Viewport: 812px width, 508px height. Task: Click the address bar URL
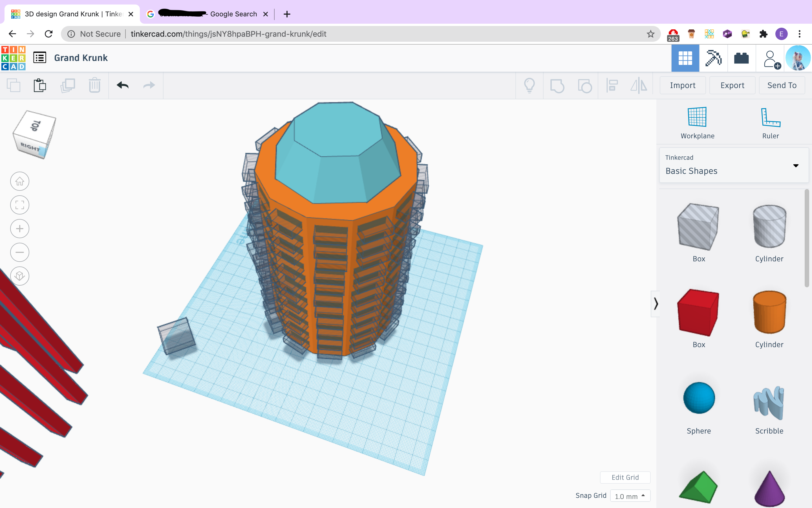[x=228, y=34]
